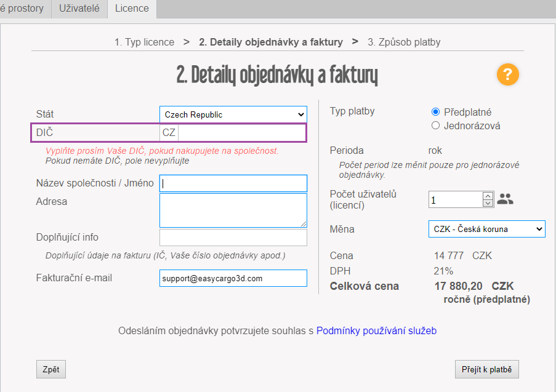Screen dimensions: 556x392
Task: Switch to the Licence tab
Action: [x=132, y=9]
